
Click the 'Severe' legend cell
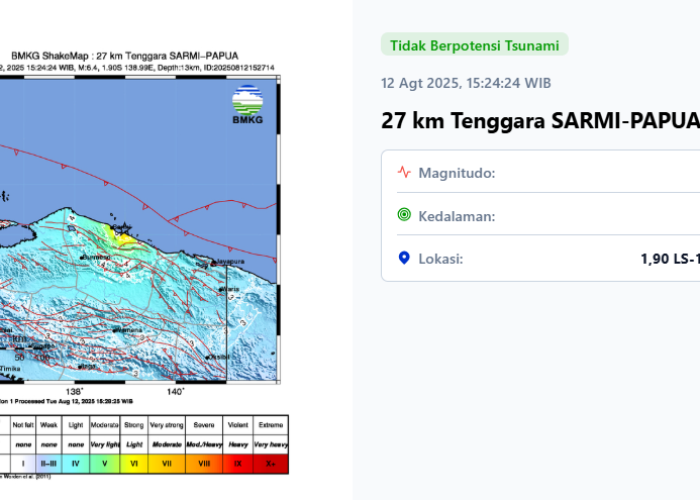tap(204, 425)
